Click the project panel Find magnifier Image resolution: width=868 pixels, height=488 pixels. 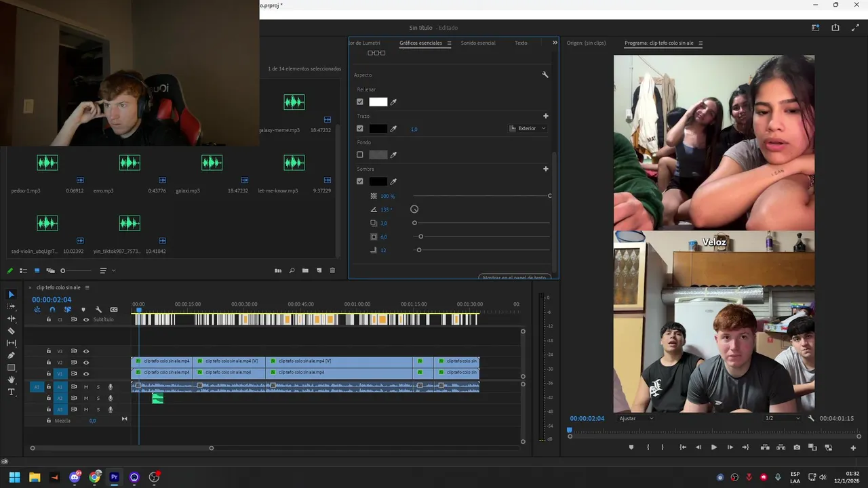click(292, 270)
